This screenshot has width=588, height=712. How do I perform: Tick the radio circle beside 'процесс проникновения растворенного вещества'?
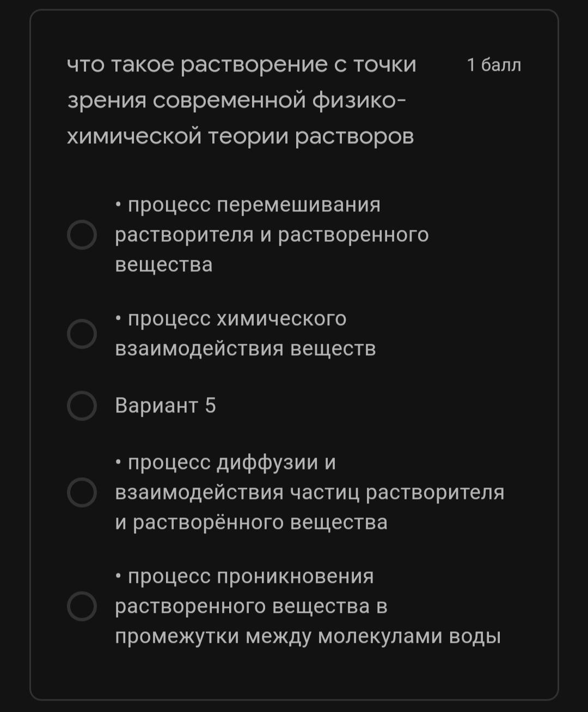[82, 606]
